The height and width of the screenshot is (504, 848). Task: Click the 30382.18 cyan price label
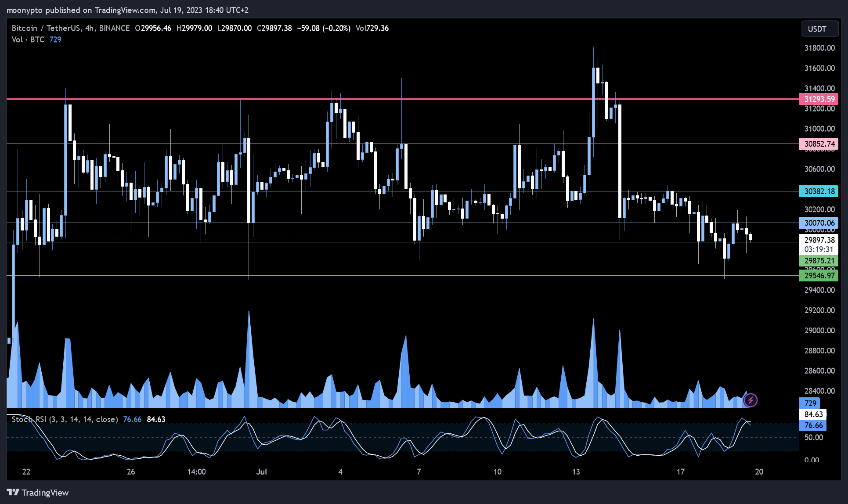(x=819, y=191)
